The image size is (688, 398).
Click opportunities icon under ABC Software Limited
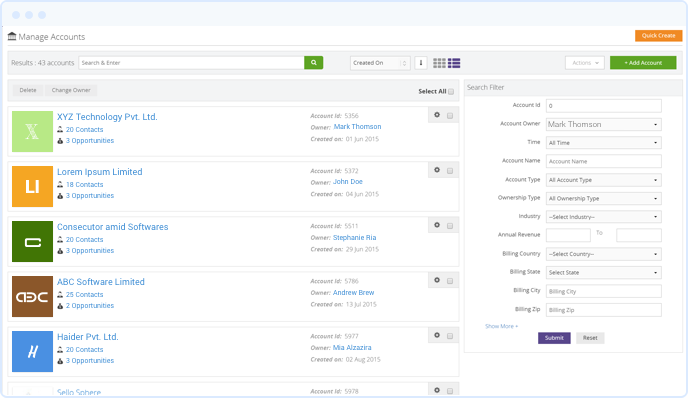pyautogui.click(x=60, y=306)
